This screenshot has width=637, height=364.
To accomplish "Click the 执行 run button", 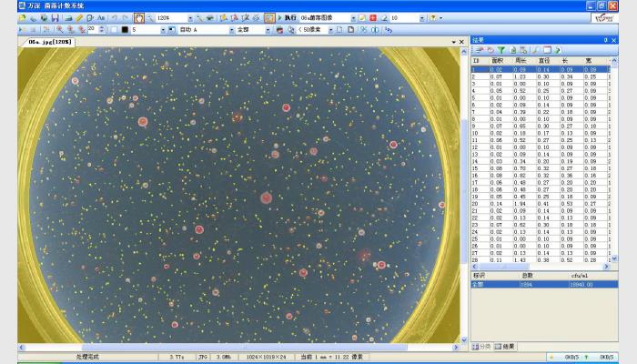I will click(286, 17).
